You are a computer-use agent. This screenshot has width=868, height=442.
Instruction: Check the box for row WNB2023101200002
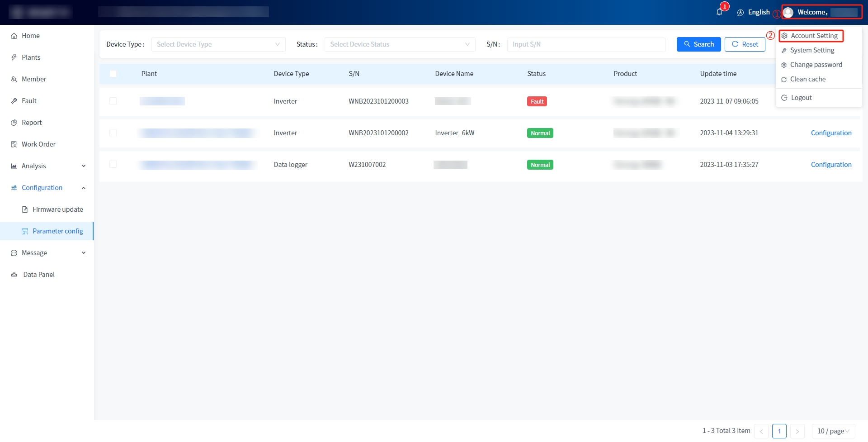coord(113,133)
